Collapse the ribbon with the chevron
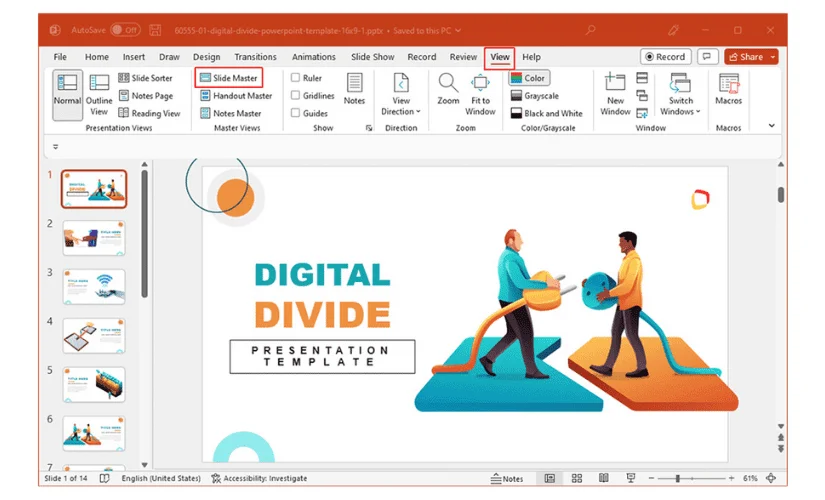 coord(771,126)
